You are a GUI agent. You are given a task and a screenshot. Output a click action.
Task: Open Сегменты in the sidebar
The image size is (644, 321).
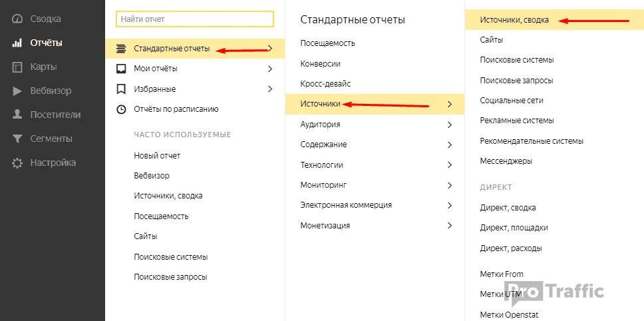51,139
